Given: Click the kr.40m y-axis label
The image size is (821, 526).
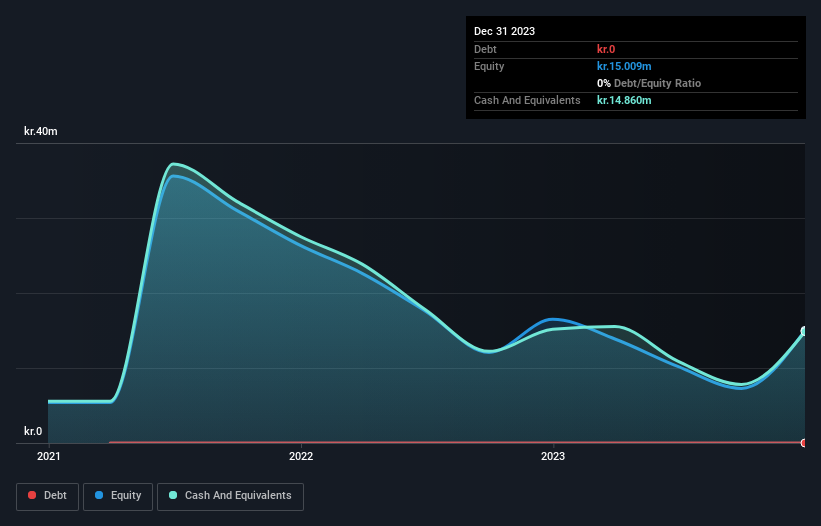Looking at the screenshot, I should (x=41, y=131).
